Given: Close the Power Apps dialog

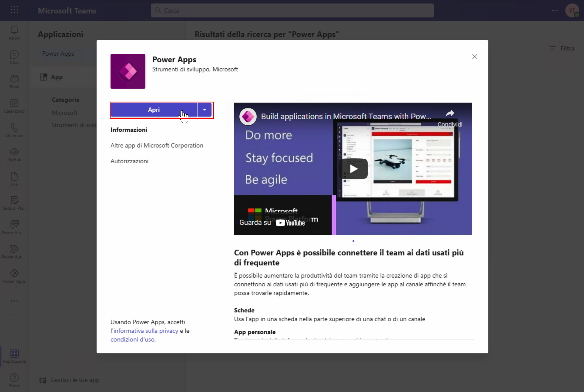Looking at the screenshot, I should tap(475, 57).
